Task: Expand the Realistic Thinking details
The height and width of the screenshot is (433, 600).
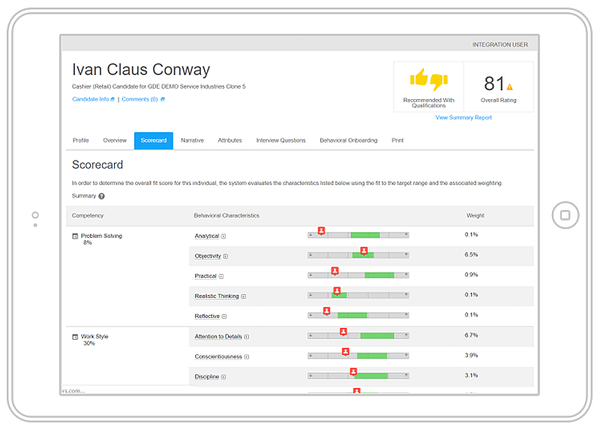Action: point(243,296)
